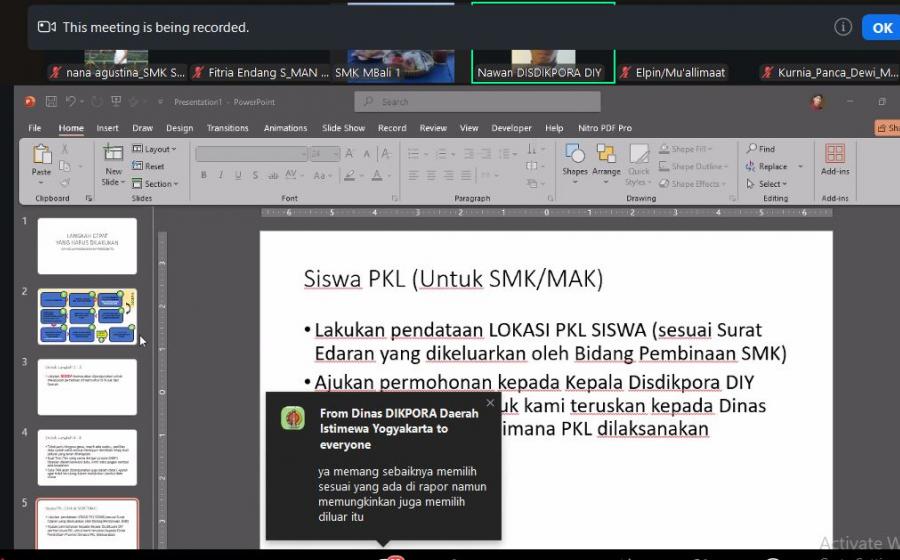
Task: Click the Increase Font Size icon
Action: pyautogui.click(x=349, y=153)
